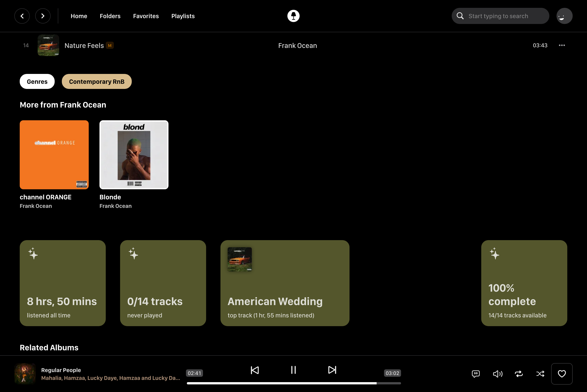This screenshot has width=587, height=392.
Task: Click the Regular People song title
Action: point(61,370)
